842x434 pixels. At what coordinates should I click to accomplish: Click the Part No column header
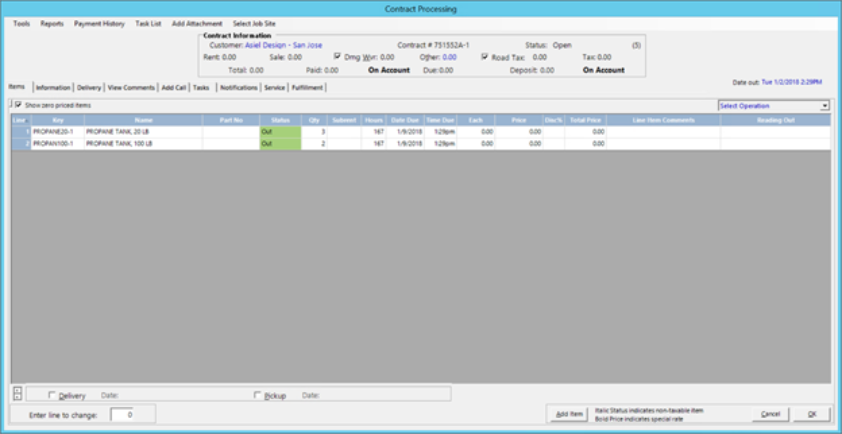tap(231, 120)
